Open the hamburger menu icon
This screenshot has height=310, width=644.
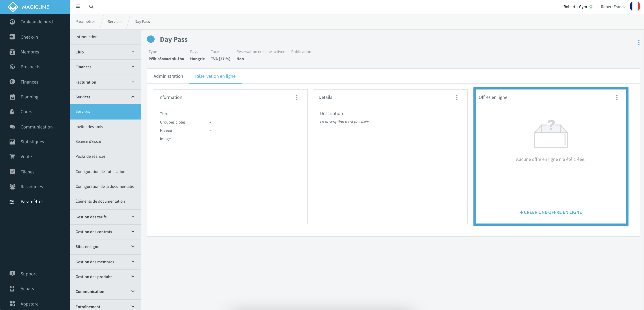[78, 7]
